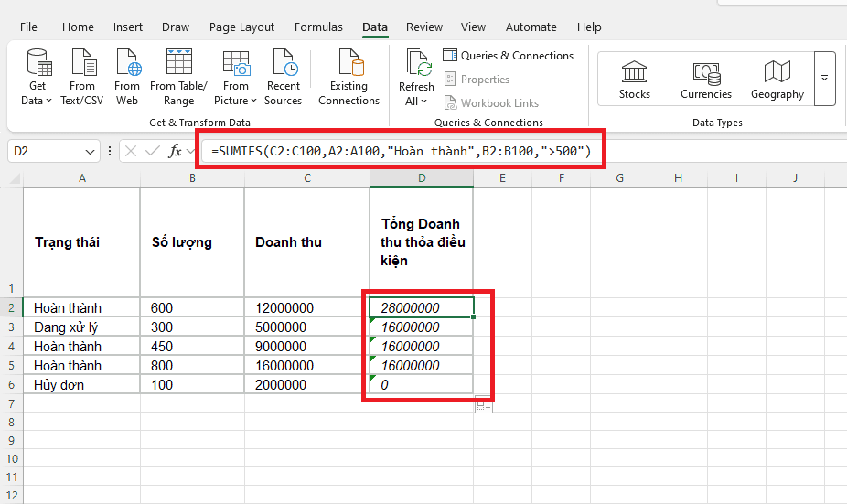The height and width of the screenshot is (504, 847).
Task: Select the cell with 5000000
Action: click(306, 327)
